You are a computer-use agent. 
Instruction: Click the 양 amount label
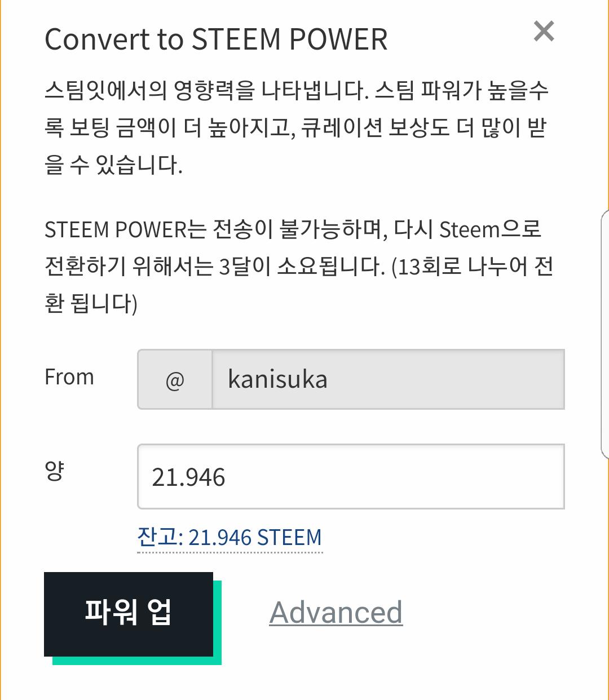click(55, 470)
